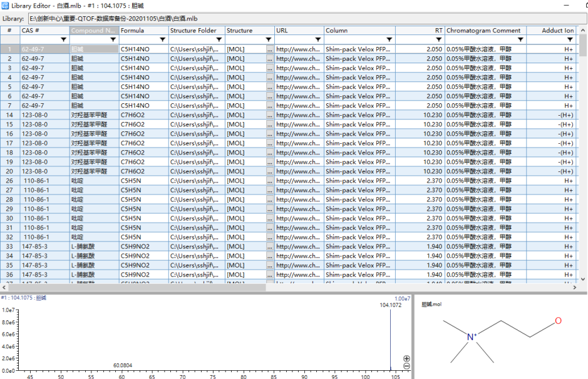The image size is (588, 379).
Task: Select row 20 by its row number
Action: pyautogui.click(x=9, y=171)
